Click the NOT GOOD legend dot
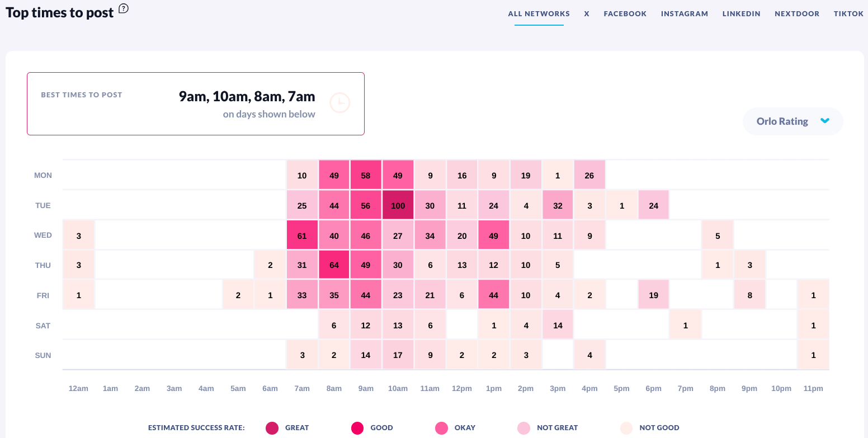 coord(626,428)
